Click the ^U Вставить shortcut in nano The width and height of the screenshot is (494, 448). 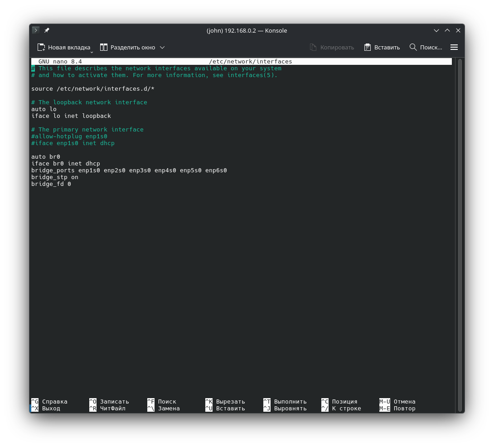pyautogui.click(x=225, y=408)
